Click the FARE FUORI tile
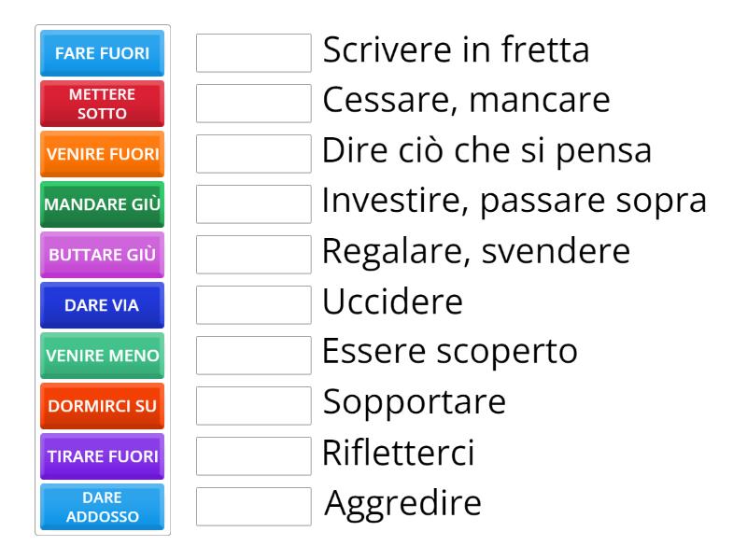 click(x=103, y=53)
